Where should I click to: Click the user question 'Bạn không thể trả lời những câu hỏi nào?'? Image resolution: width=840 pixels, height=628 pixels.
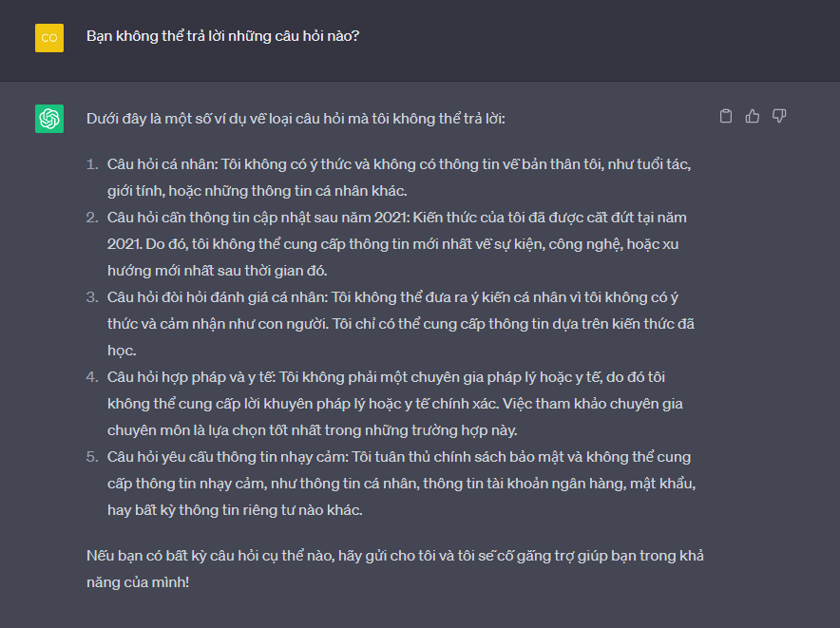coord(222,36)
